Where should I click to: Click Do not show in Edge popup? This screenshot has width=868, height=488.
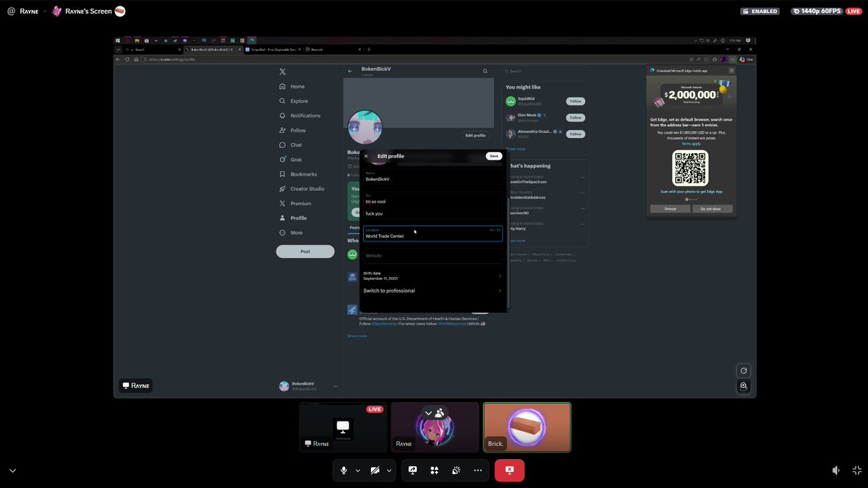pyautogui.click(x=712, y=209)
